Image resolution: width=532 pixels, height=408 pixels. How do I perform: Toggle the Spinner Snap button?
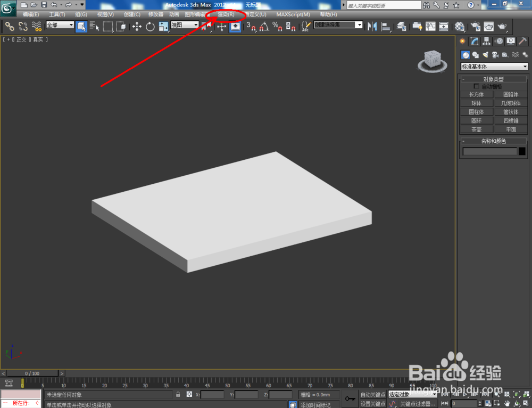[x=290, y=26]
